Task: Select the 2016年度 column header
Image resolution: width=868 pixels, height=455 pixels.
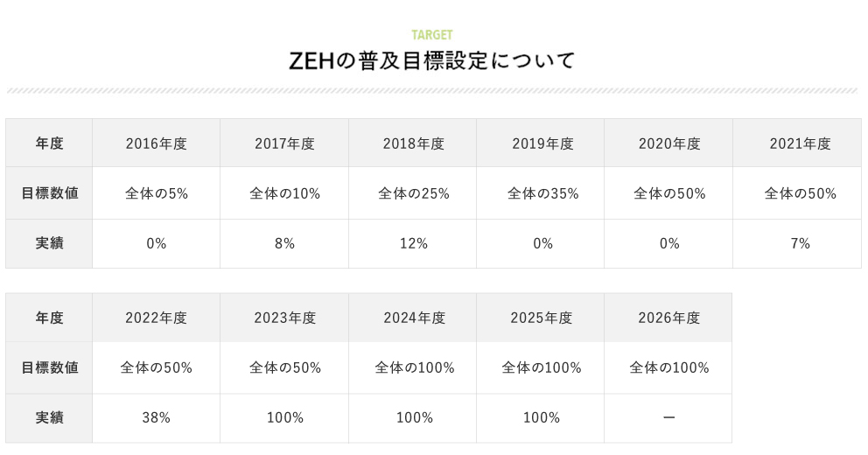Action: 157,143
